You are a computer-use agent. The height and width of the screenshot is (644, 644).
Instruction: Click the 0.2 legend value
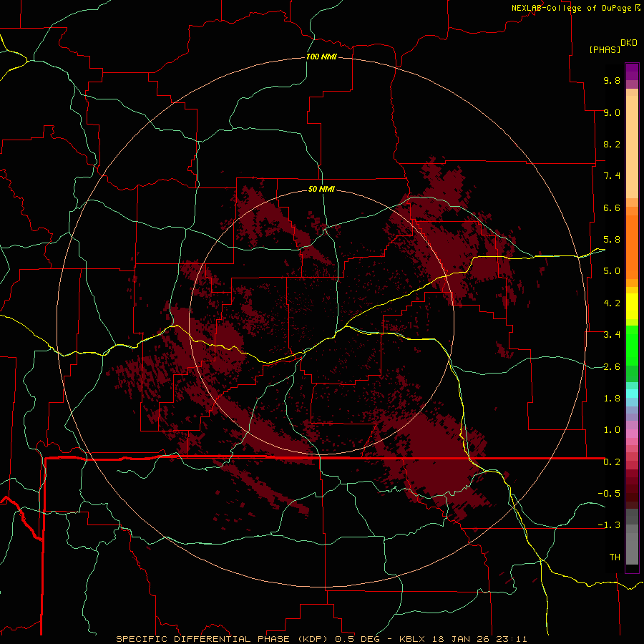(x=612, y=462)
